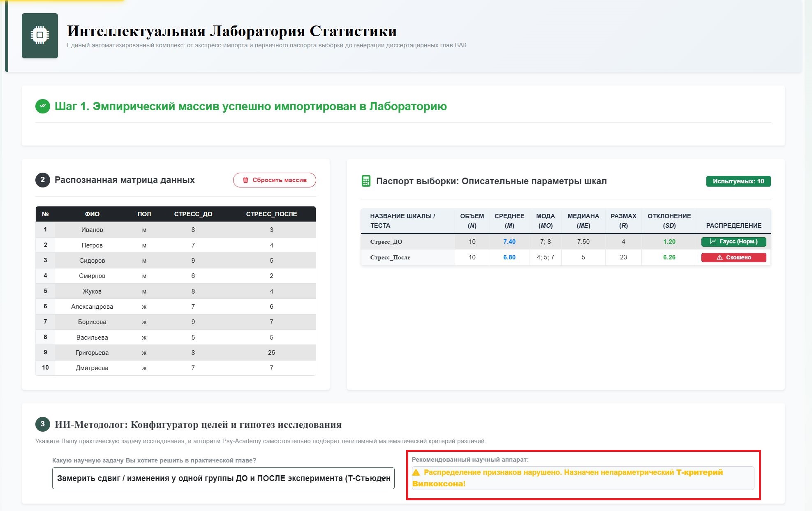Click the step 3 circle badge
This screenshot has width=812, height=511.
coord(43,424)
